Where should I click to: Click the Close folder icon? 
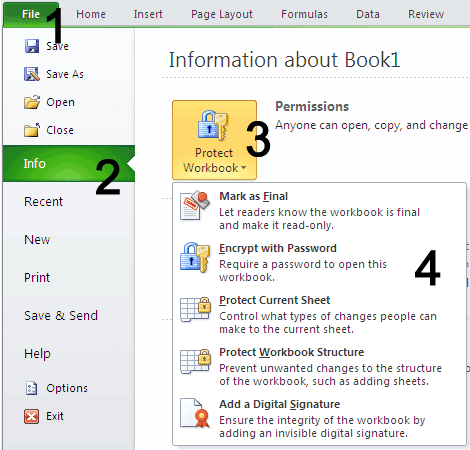[32, 130]
